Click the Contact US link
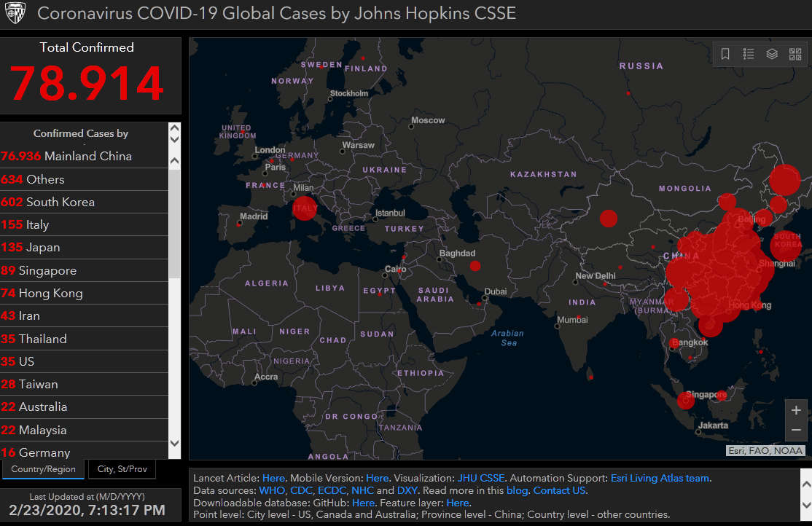Viewport: 812px width, 526px height. click(559, 491)
